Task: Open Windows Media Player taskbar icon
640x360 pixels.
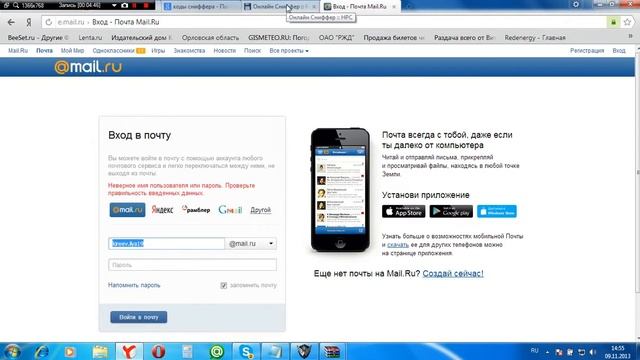Action: [70, 351]
